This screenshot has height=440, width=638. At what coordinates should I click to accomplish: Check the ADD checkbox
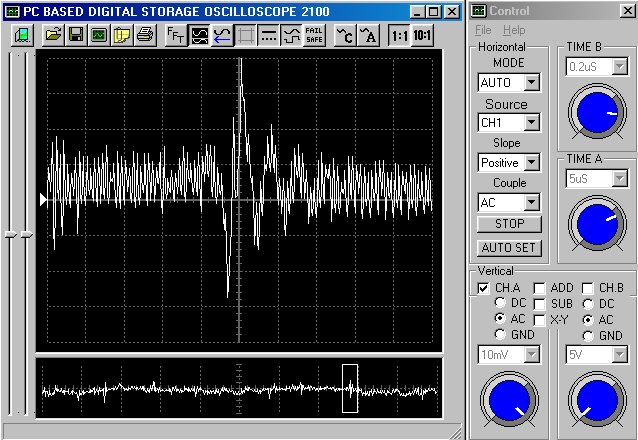click(539, 288)
